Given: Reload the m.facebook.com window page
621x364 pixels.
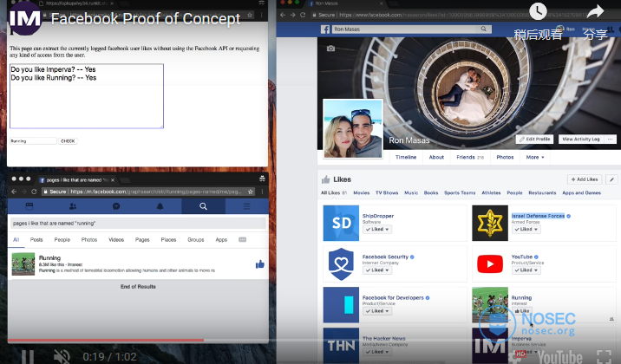Looking at the screenshot, I should pos(34,192).
